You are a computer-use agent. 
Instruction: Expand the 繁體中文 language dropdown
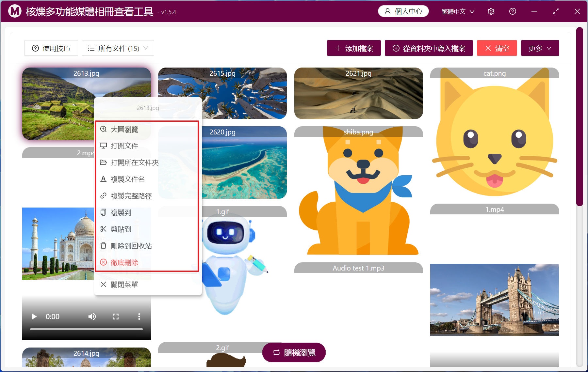(x=458, y=11)
